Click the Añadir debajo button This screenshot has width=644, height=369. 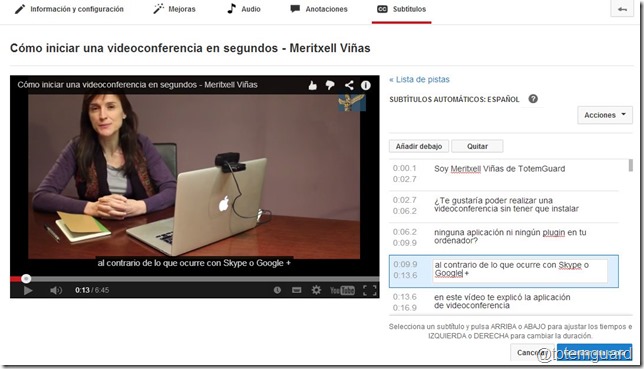tap(419, 146)
